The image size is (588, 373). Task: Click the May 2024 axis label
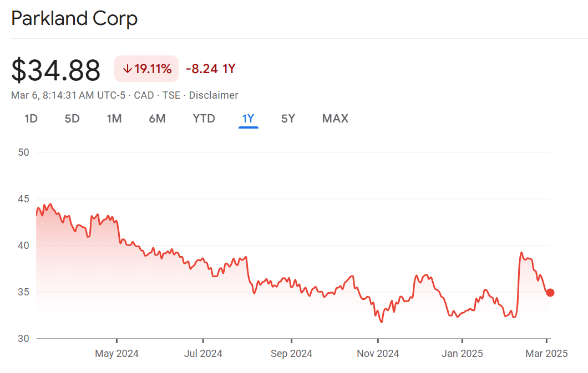[117, 354]
